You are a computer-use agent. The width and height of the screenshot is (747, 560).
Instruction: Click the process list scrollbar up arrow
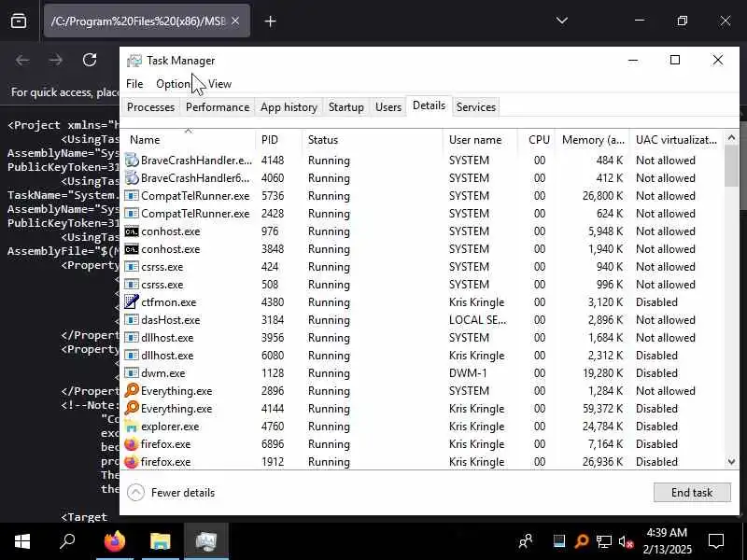[731, 137]
